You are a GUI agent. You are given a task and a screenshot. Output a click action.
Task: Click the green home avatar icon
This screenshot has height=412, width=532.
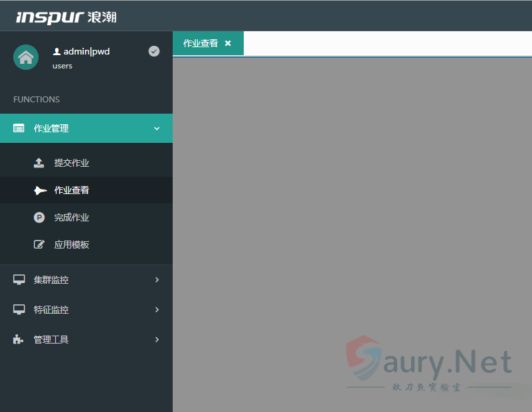(26, 57)
